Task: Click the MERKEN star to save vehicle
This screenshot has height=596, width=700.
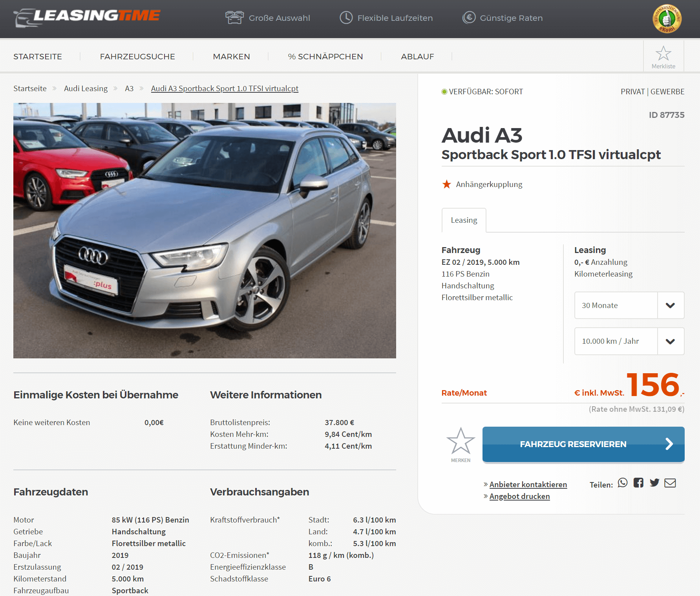Action: (x=461, y=441)
